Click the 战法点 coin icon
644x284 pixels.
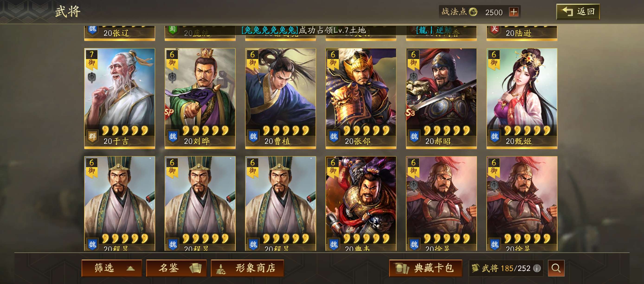coord(473,12)
